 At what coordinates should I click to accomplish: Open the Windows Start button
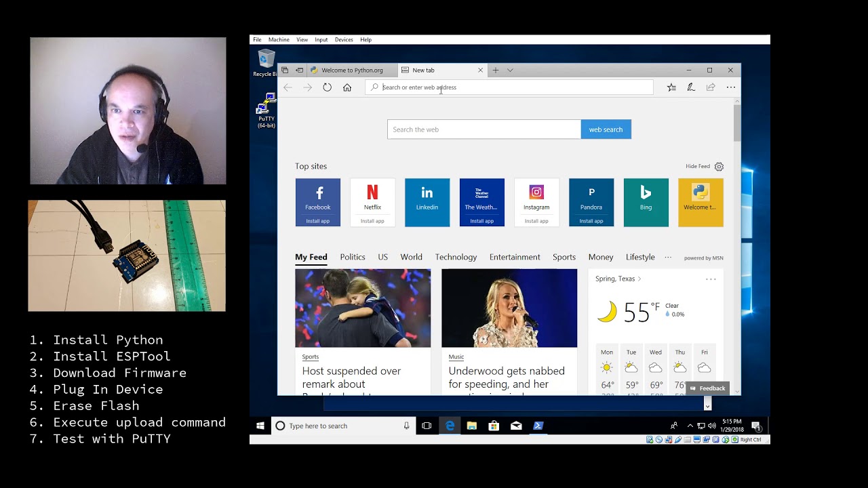(260, 426)
